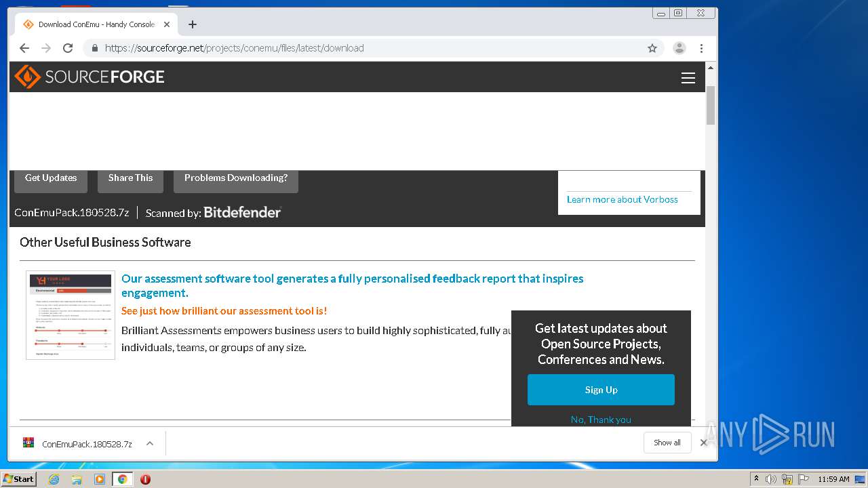This screenshot has width=868, height=488.
Task: Open the volume control tray icon
Action: (771, 479)
